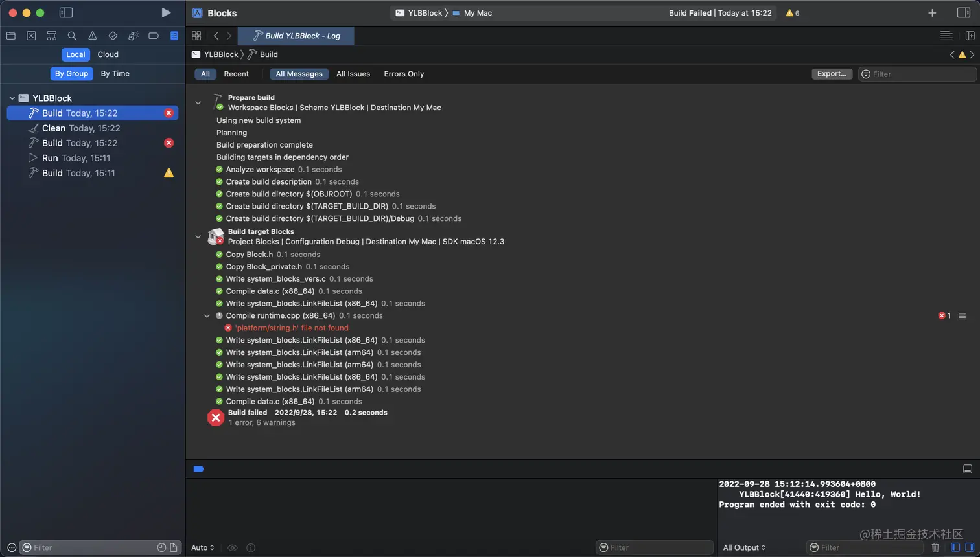
Task: Toggle the variables view pane
Action: coord(955,547)
